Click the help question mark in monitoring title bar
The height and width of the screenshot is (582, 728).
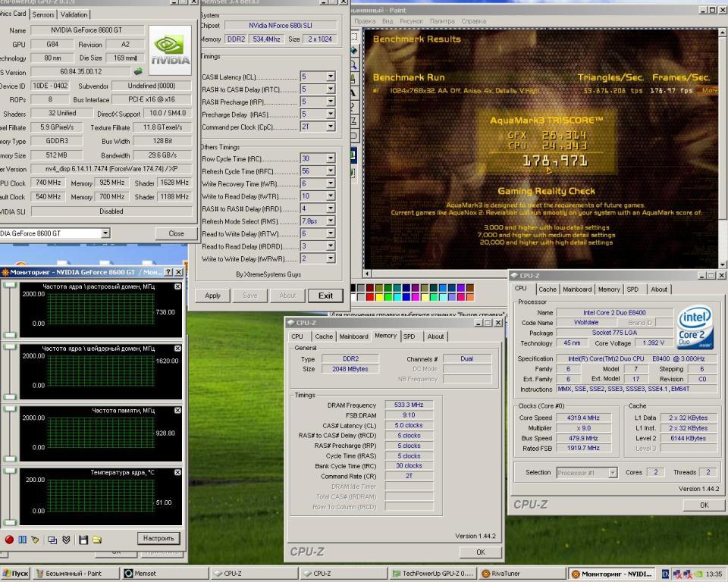(x=168, y=273)
